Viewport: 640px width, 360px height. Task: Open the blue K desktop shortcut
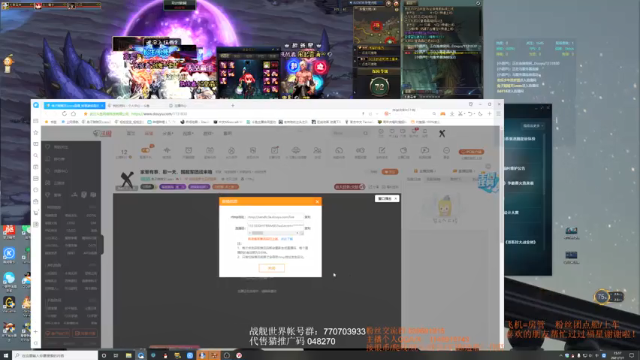9,253
